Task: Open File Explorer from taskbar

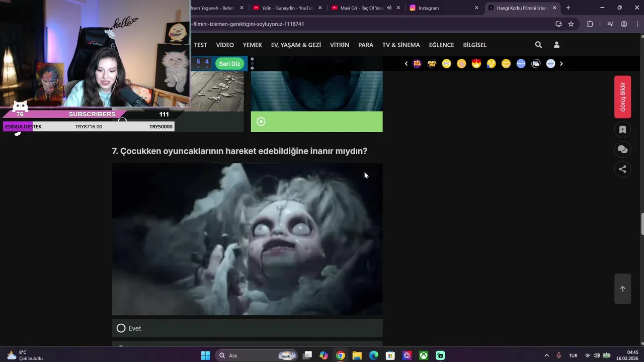Action: point(357,355)
